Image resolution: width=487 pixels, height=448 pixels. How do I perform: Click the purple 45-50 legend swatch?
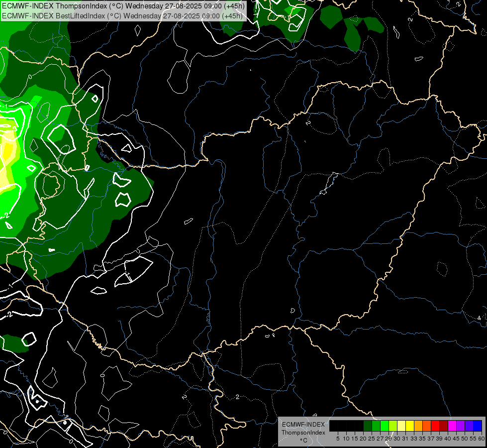click(x=461, y=426)
